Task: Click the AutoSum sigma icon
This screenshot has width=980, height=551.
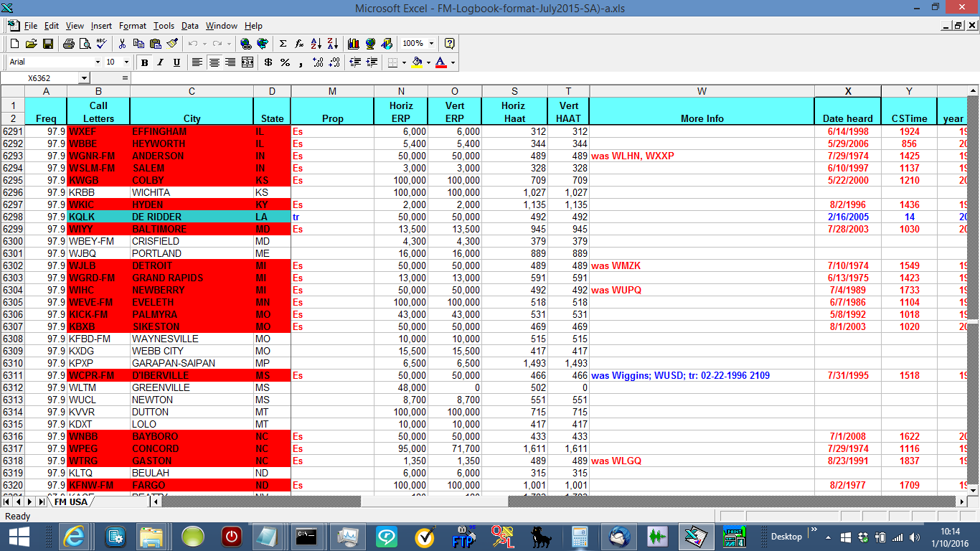Action: [x=283, y=44]
